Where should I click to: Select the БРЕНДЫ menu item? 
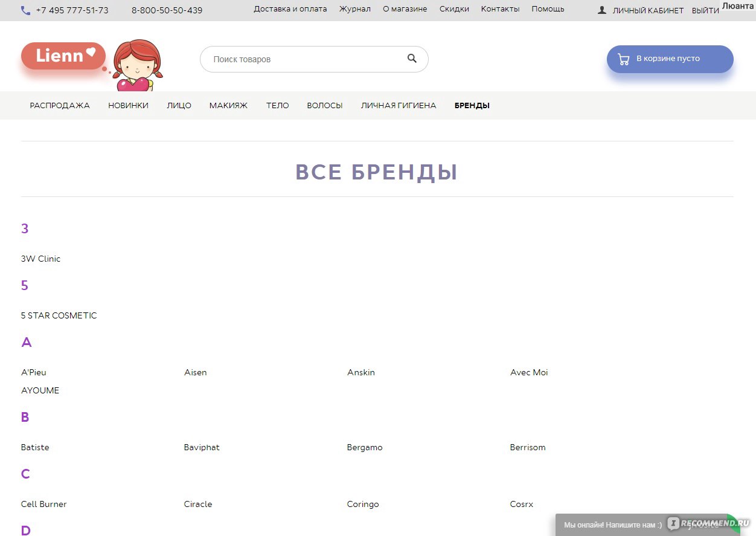click(472, 106)
